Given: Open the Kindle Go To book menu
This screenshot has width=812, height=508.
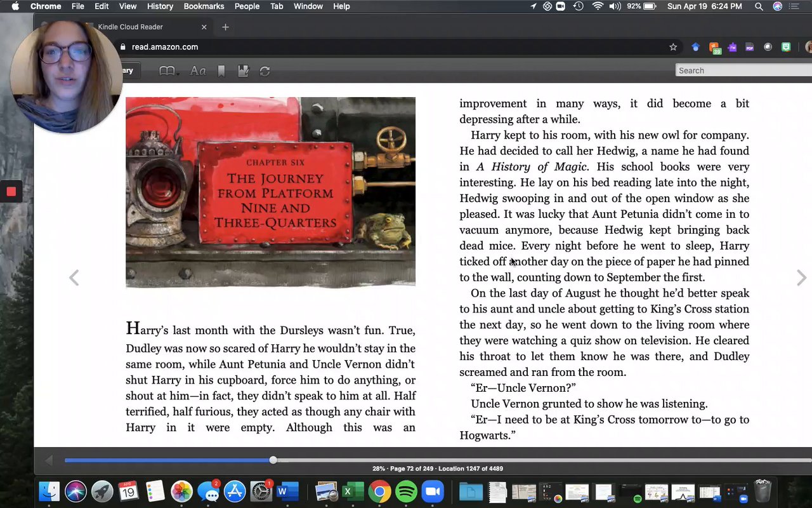Looking at the screenshot, I should (168, 71).
